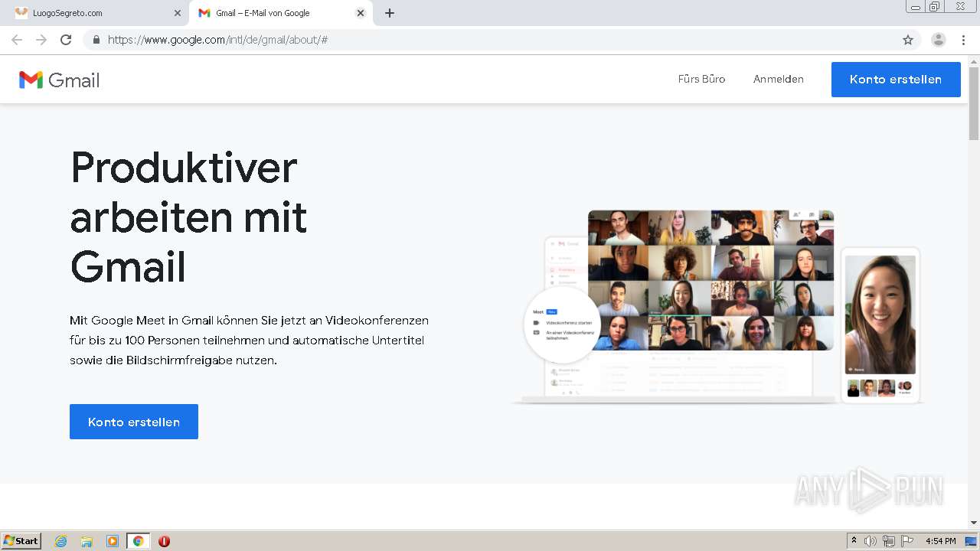
Task: Click the network tray icon
Action: [x=889, y=541]
